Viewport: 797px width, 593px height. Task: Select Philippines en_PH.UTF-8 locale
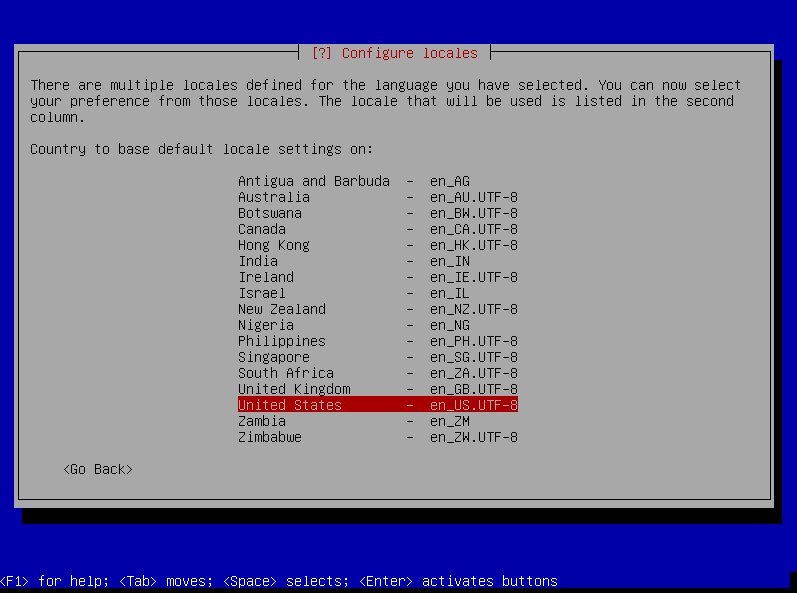(377, 341)
